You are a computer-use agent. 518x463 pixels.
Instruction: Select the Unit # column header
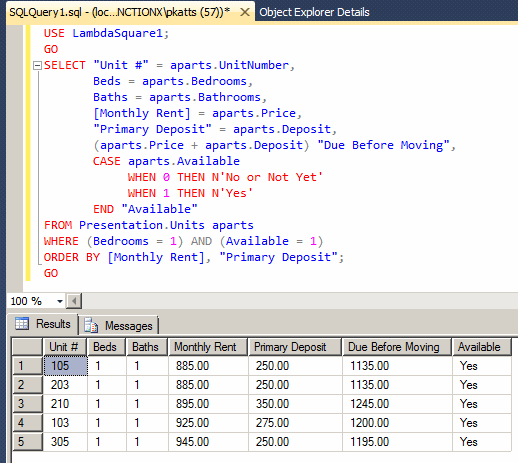[x=65, y=347]
